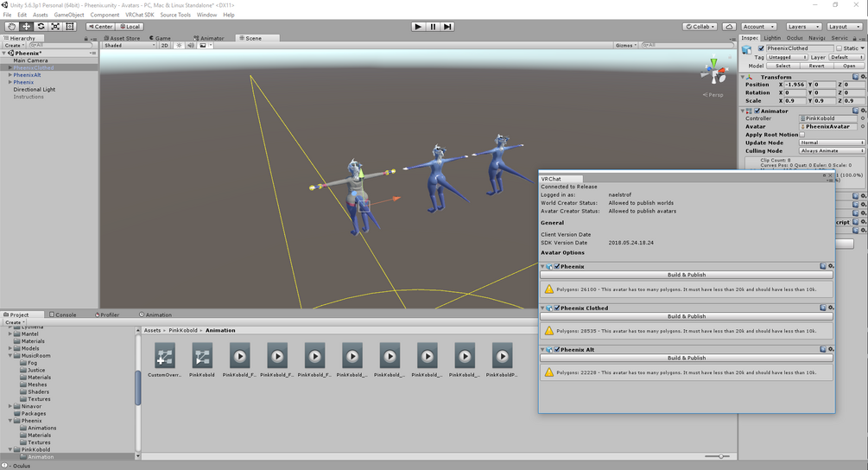The width and height of the screenshot is (868, 470).
Task: Click Build & Publish for Pheenix
Action: (x=687, y=275)
